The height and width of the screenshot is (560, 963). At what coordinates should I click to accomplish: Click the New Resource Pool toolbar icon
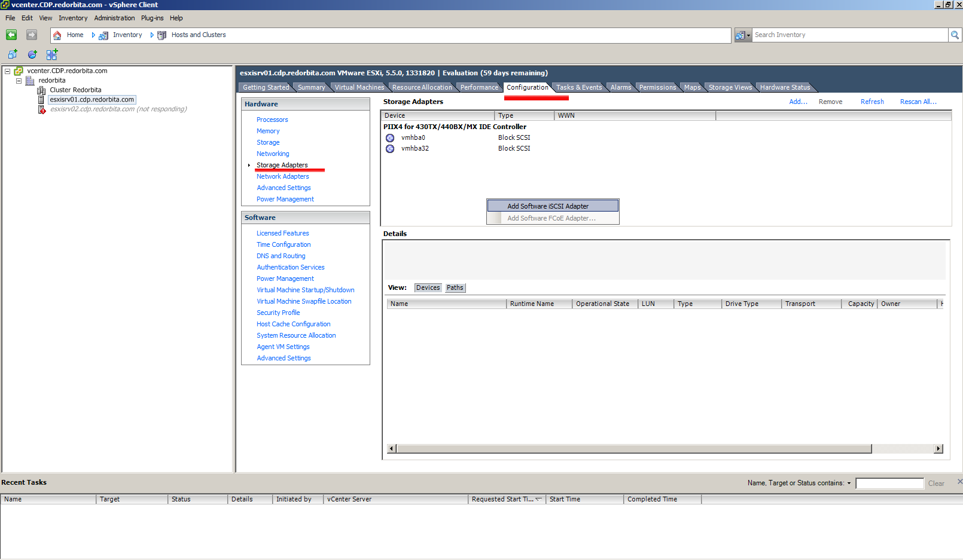(32, 54)
